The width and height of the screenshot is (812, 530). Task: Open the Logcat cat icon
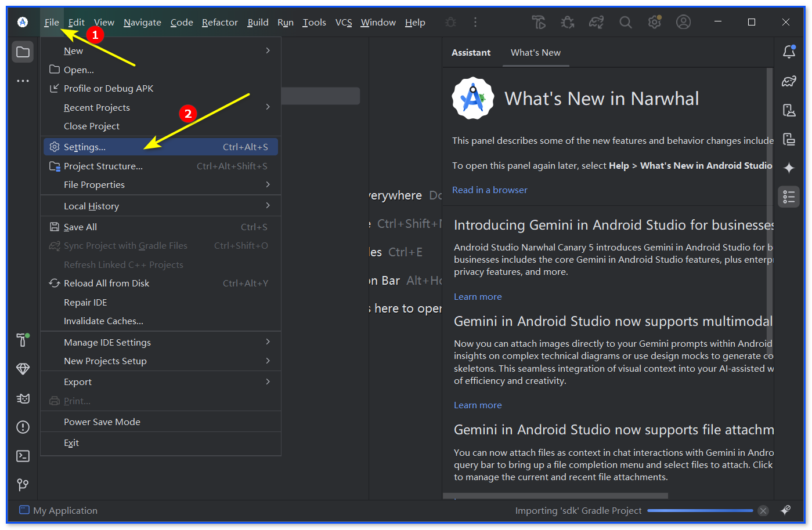[23, 398]
